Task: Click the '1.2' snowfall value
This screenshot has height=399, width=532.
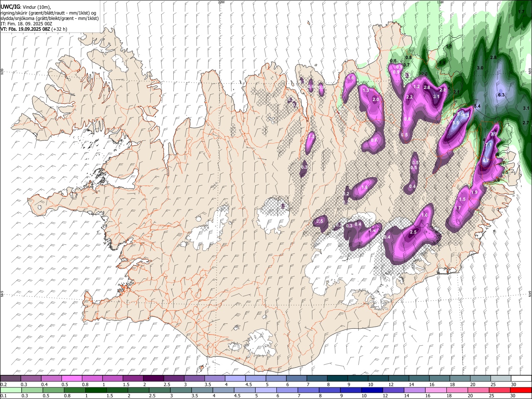Action: [417, 87]
